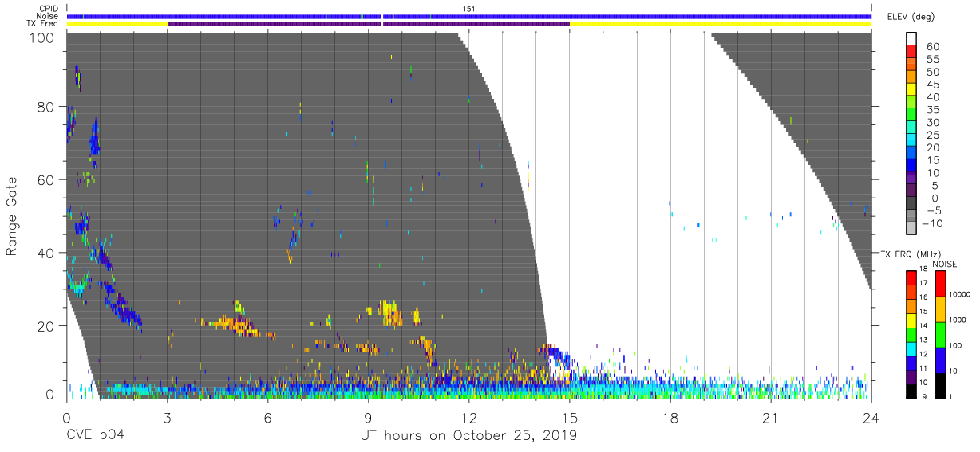Click the NOISE legend title

pyautogui.click(x=944, y=264)
